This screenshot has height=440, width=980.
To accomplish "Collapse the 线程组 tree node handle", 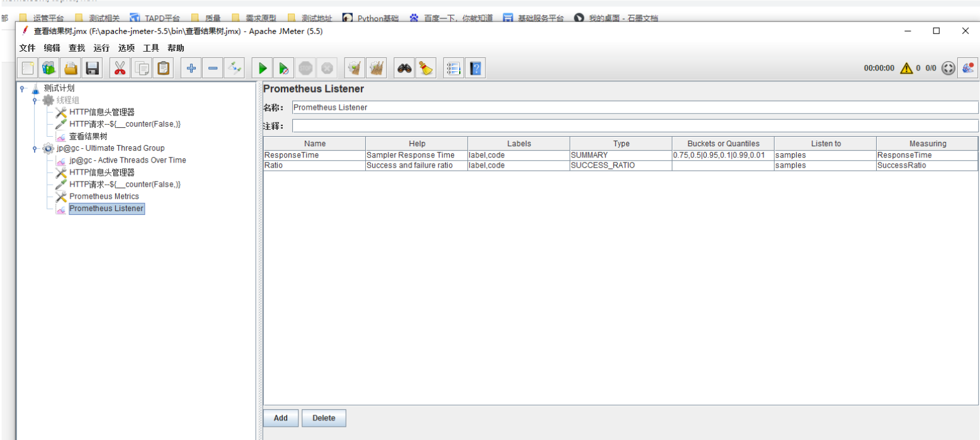I will [35, 100].
